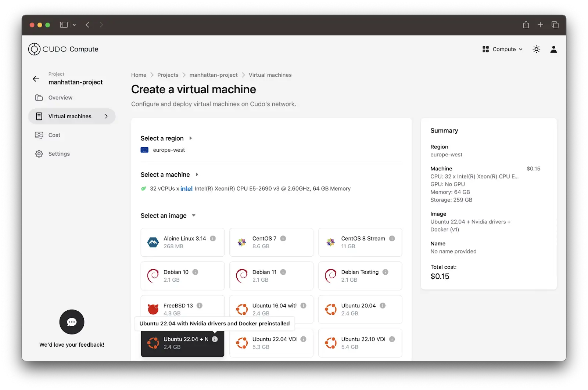588x390 pixels.
Task: Show info for Ubuntu 22.04 VDI
Action: click(303, 339)
